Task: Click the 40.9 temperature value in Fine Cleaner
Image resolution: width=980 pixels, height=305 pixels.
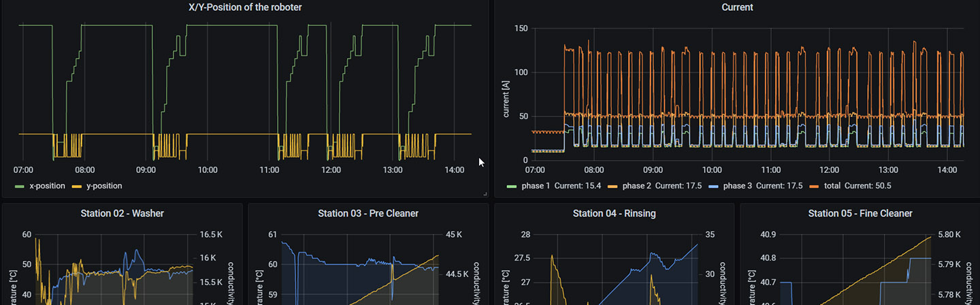Action: click(769, 234)
